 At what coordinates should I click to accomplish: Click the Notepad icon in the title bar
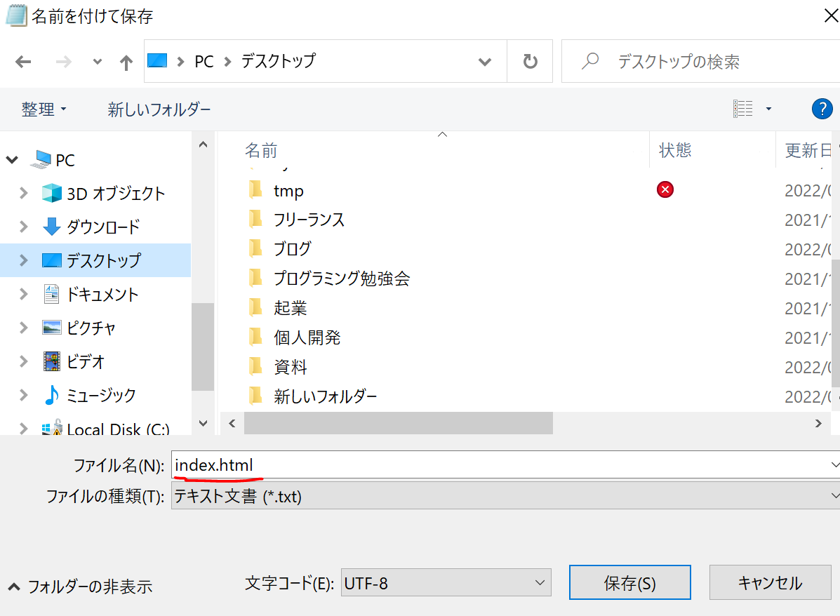(14, 14)
